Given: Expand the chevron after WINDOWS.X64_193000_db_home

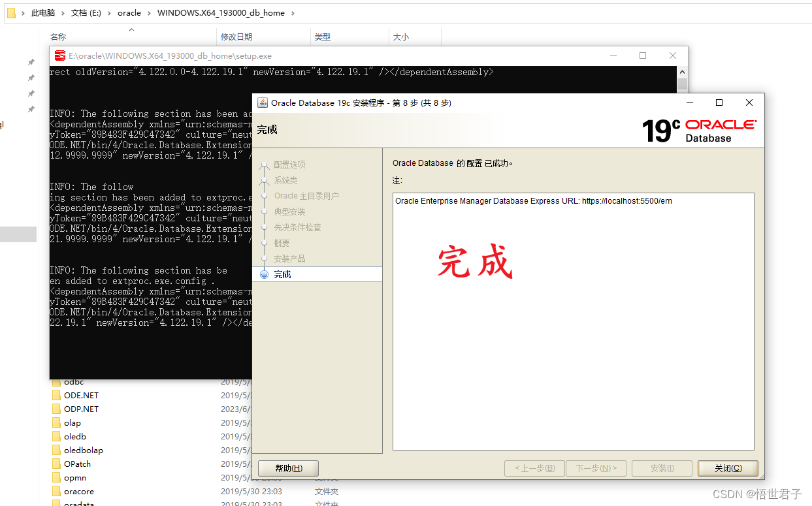Looking at the screenshot, I should pos(292,13).
